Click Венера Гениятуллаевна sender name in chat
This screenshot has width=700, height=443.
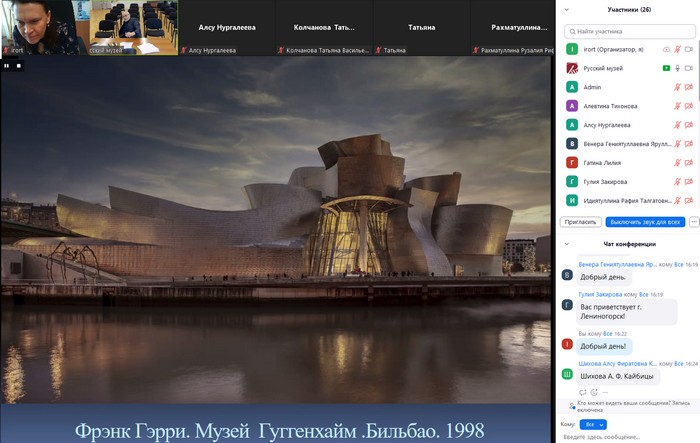point(617,264)
